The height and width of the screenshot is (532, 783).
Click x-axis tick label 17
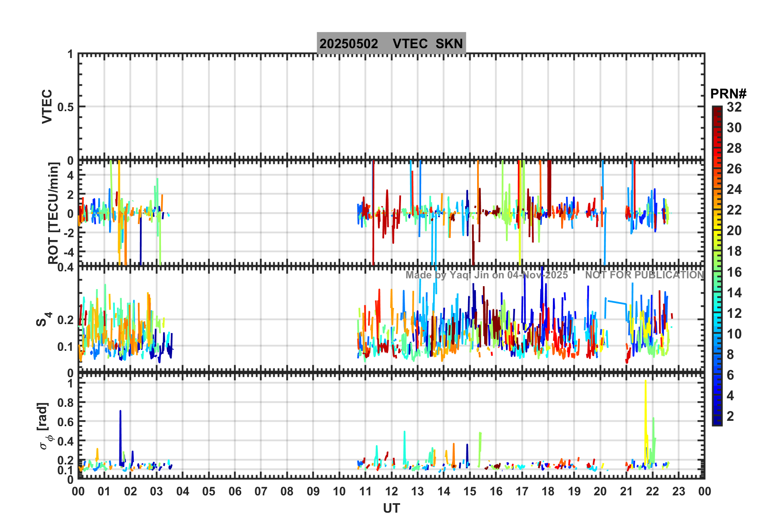coord(522,492)
